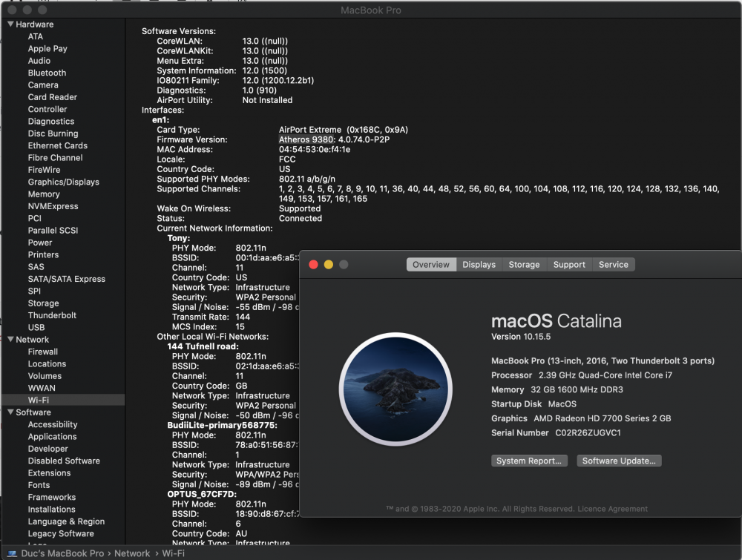Image resolution: width=742 pixels, height=560 pixels.
Task: Select Bluetooth in the Hardware sidebar
Action: pos(46,73)
